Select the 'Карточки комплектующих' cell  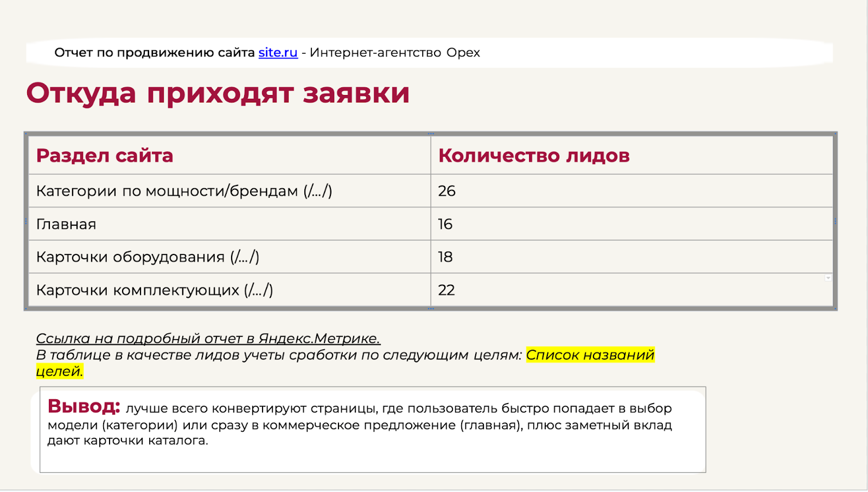point(154,290)
